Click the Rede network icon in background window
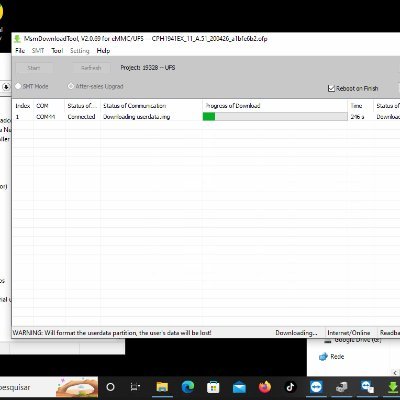This screenshot has width=400, height=400. [x=323, y=357]
